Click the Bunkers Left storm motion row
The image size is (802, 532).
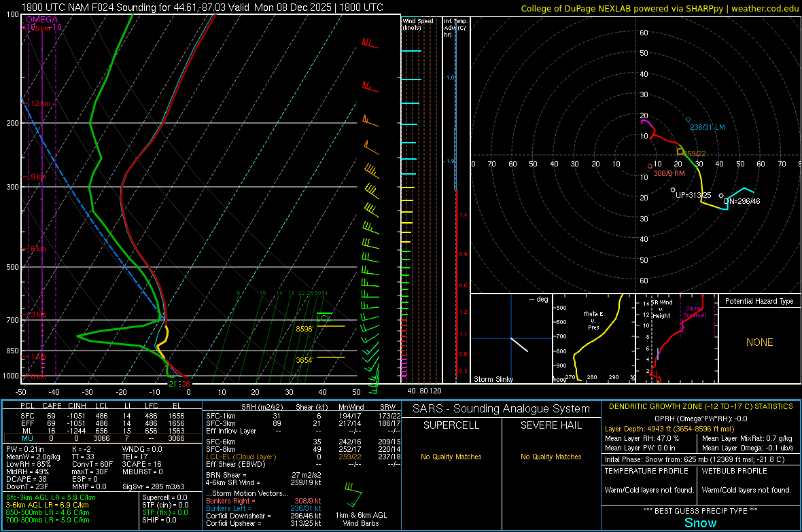[264, 508]
